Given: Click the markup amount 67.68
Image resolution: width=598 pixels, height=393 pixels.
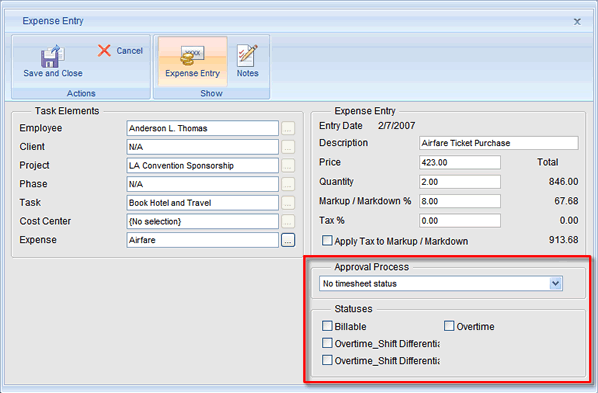Looking at the screenshot, I should [x=566, y=201].
